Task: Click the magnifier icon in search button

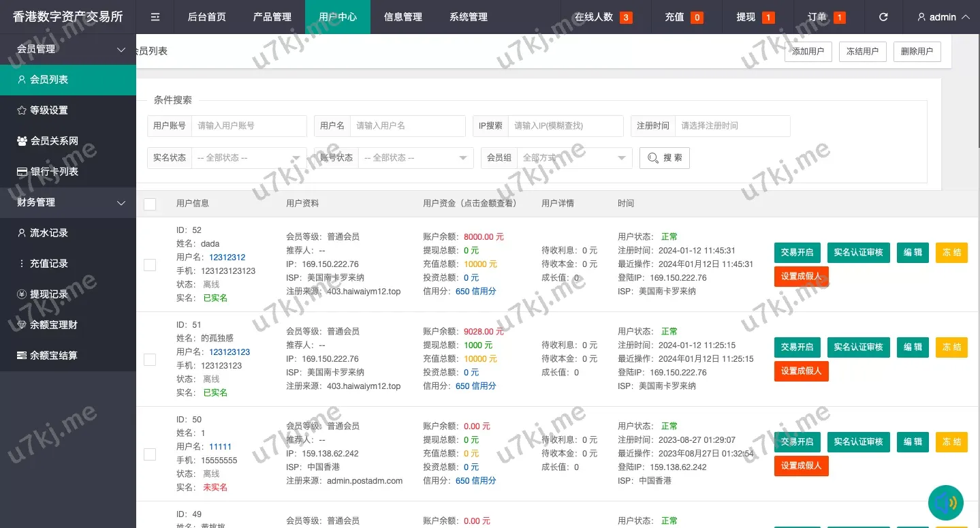Action: [653, 158]
